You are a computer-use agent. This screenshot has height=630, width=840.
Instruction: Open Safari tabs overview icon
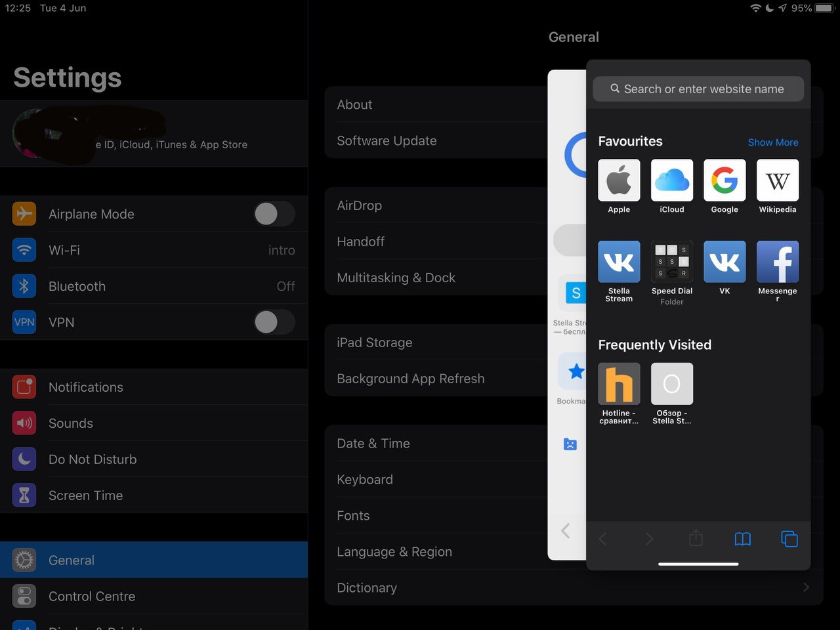(789, 539)
